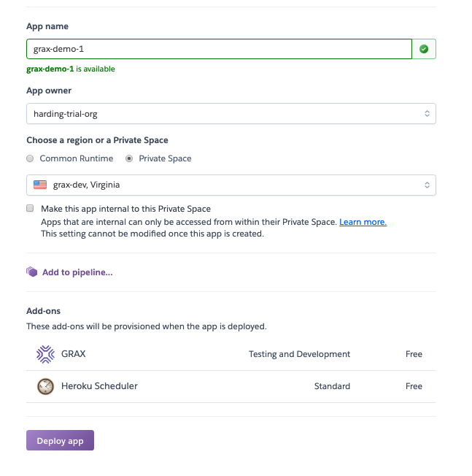Viewport: 472px width, 476px height.
Task: Select the Common Runtime radio button
Action: 30,158
